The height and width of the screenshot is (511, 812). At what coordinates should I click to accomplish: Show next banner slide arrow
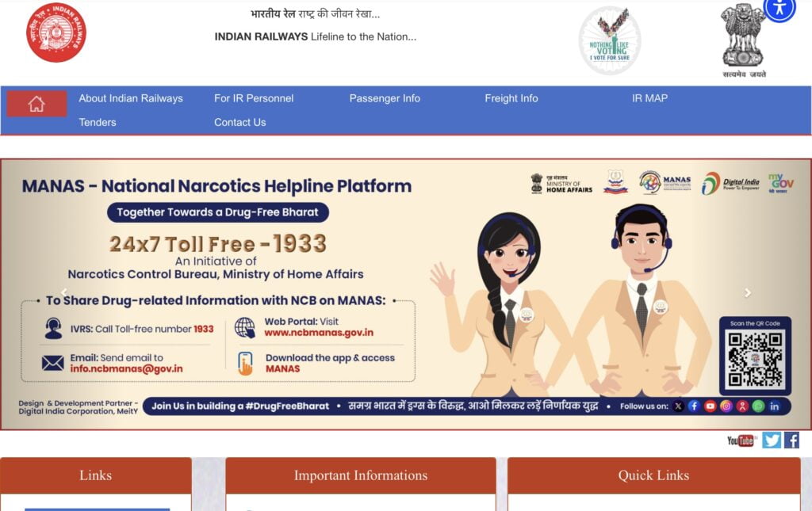pos(747,293)
